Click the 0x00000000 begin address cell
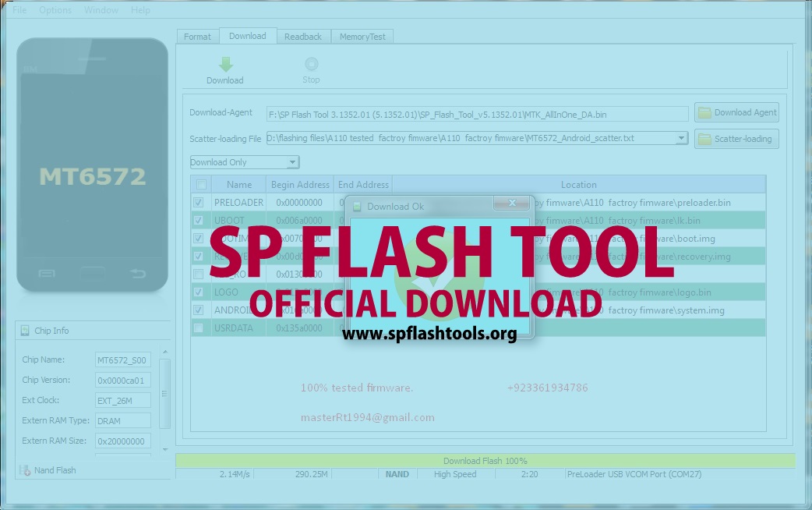Image resolution: width=812 pixels, height=510 pixels. click(x=299, y=202)
